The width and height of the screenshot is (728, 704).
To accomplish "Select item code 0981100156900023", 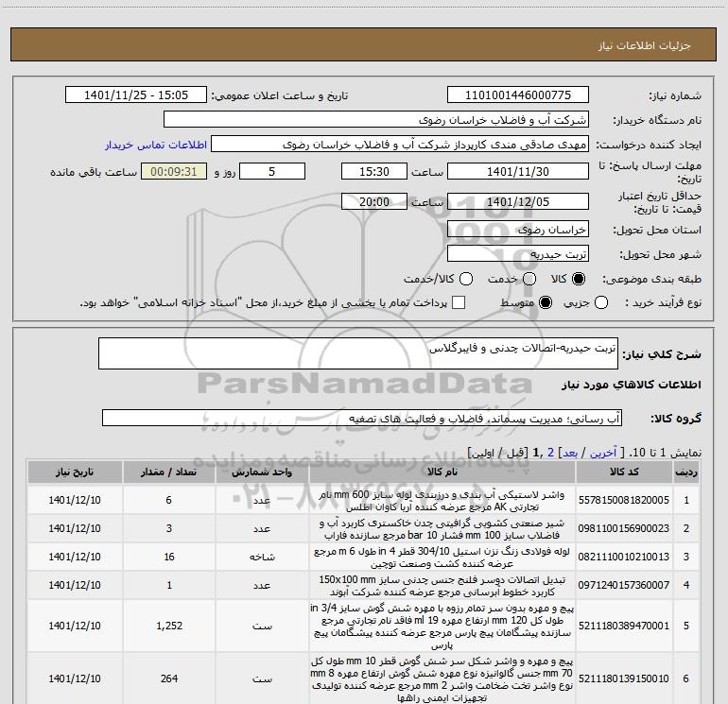I will [x=624, y=528].
